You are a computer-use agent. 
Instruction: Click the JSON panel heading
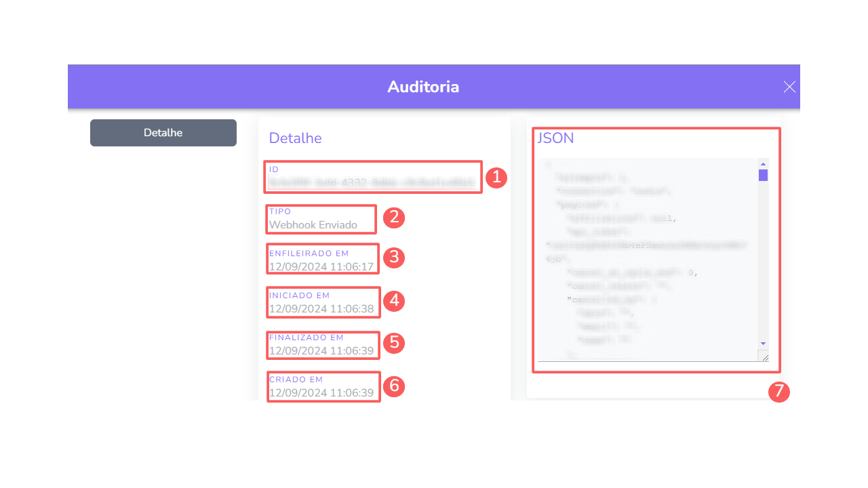pos(555,138)
